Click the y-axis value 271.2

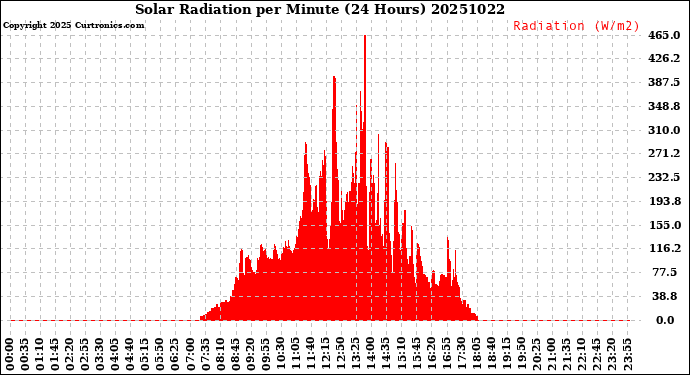(x=664, y=154)
